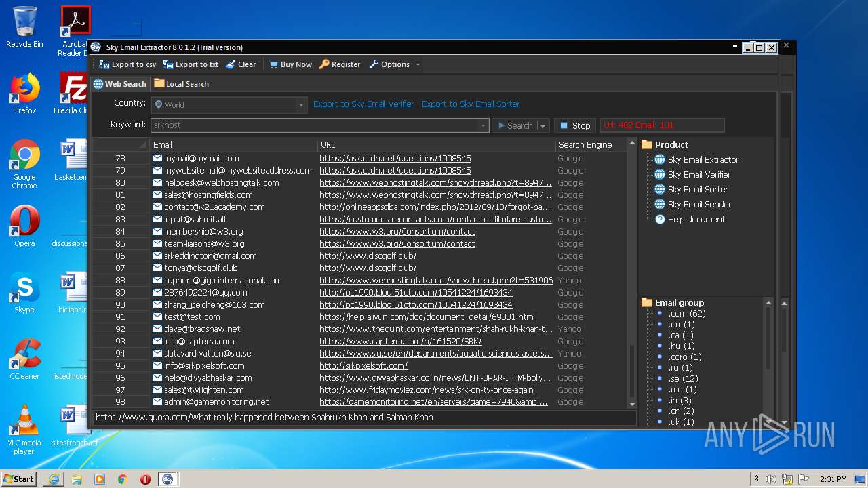The height and width of the screenshot is (488, 868).
Task: Click the results list scroll-down arrow
Action: [x=632, y=403]
